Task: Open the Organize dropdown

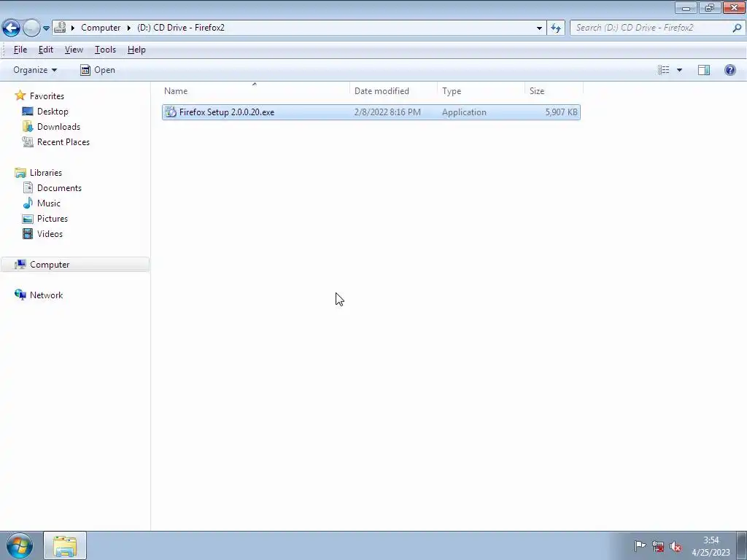Action: click(x=35, y=70)
